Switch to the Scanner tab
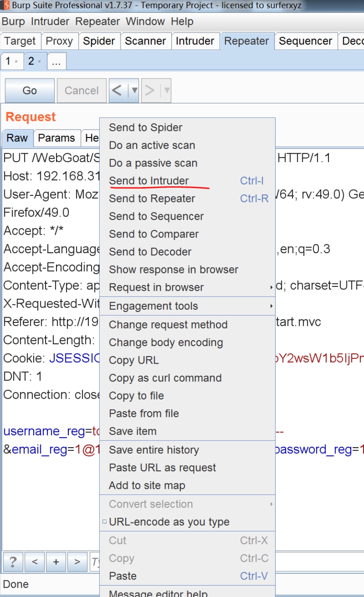 point(145,41)
